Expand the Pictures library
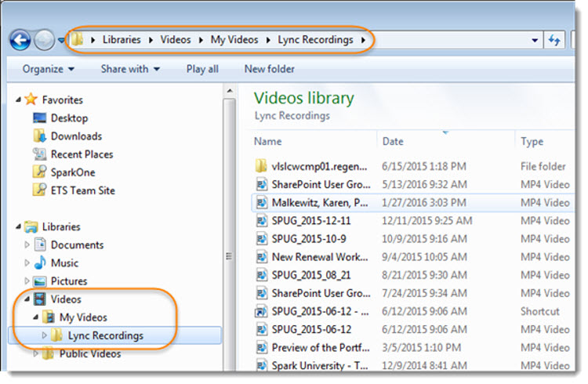Screen dimensions: 588x384 tap(27, 281)
